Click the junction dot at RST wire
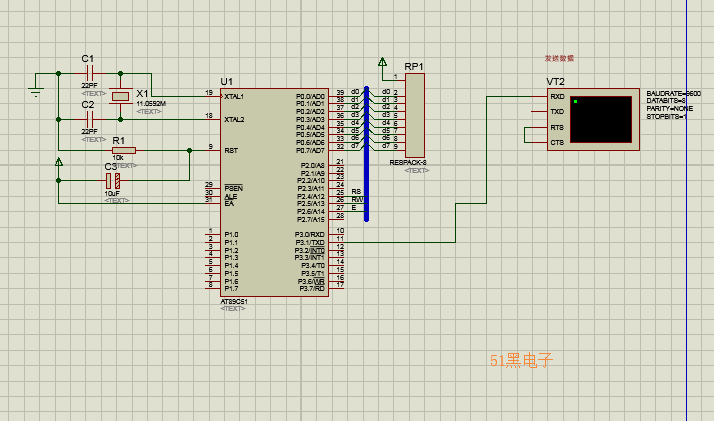This screenshot has width=714, height=421. pos(190,150)
